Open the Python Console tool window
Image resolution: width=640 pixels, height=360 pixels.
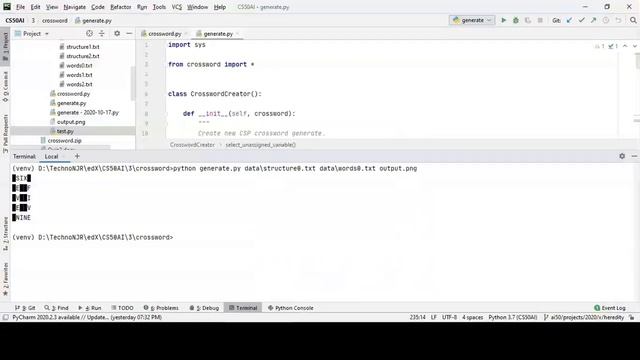pyautogui.click(x=291, y=308)
